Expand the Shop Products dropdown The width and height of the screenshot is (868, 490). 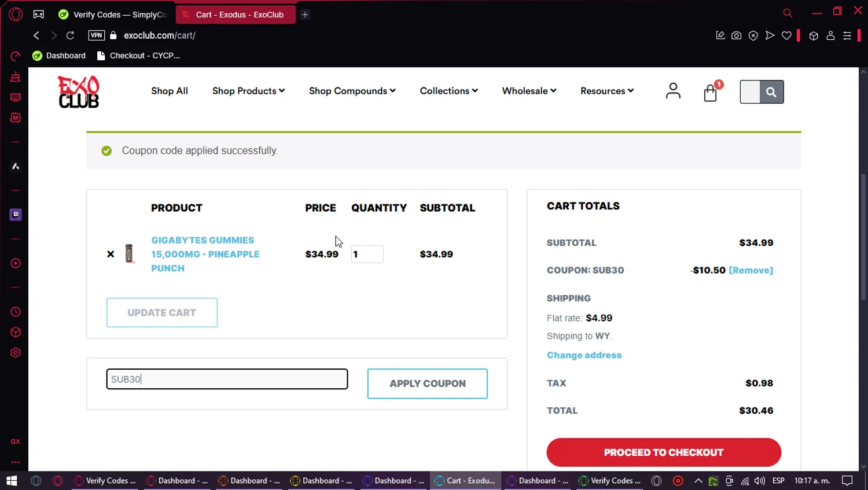pyautogui.click(x=248, y=91)
